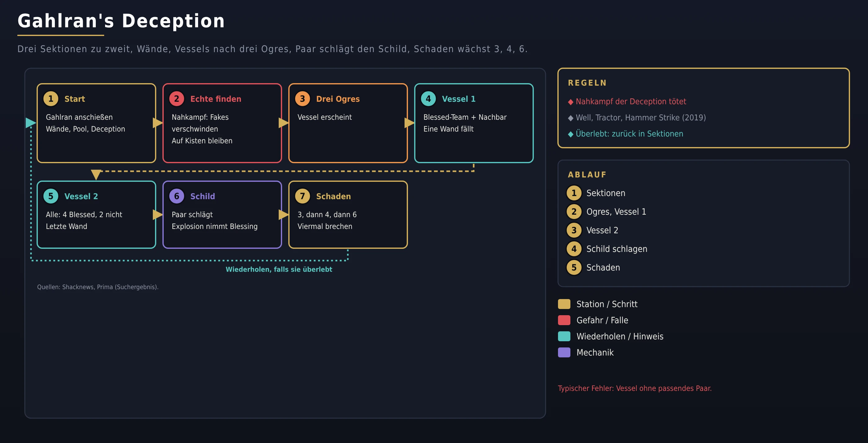
Task: Click the teal rule Überlebt: zurück in Sektionen
Action: point(629,134)
